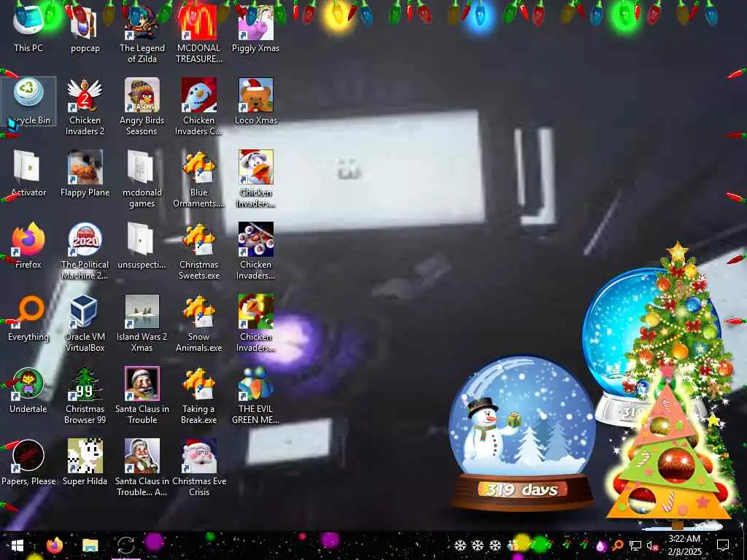The image size is (747, 560).
Task: Open the Undertale shortcut
Action: (28, 389)
